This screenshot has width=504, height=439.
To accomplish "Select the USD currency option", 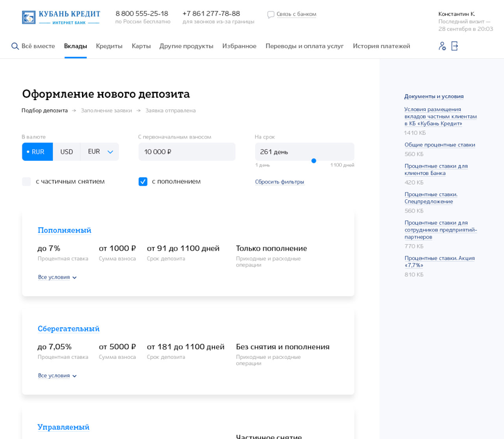I will pyautogui.click(x=67, y=152).
